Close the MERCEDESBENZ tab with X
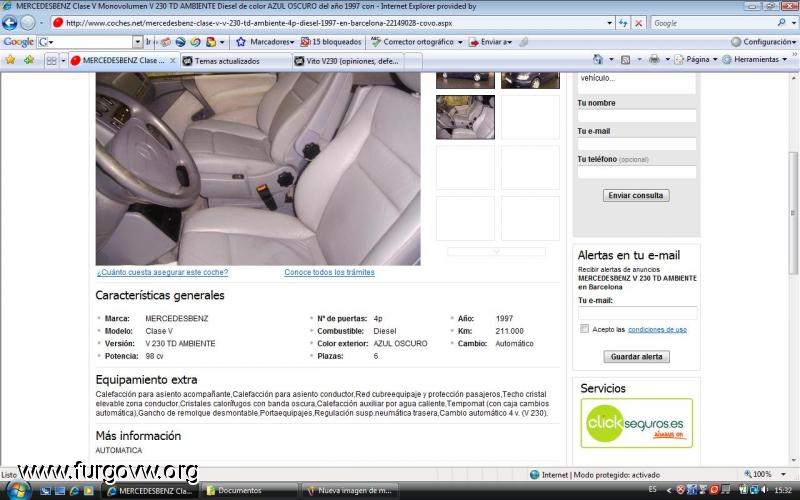This screenshot has height=500, width=800. pyautogui.click(x=172, y=60)
